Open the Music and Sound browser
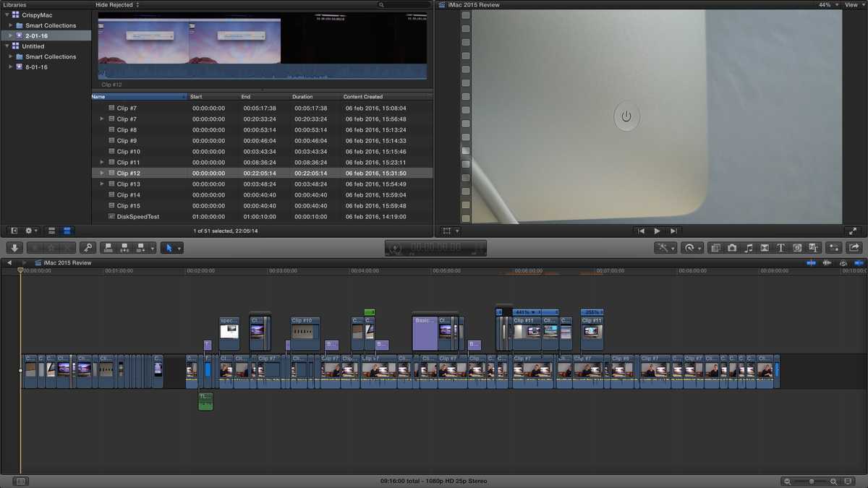The image size is (868, 488). click(x=749, y=248)
